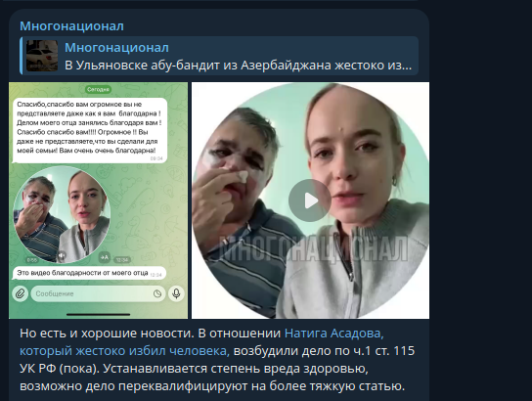Screen dimensions: 532x401
Task: Follow link 'который жестоко избил человека'
Action: pos(124,351)
